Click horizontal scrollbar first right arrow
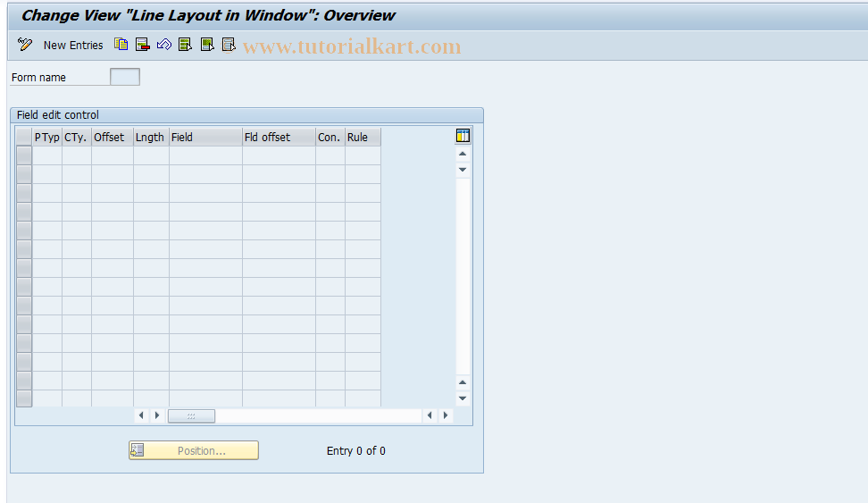The width and height of the screenshot is (868, 503). coord(157,415)
